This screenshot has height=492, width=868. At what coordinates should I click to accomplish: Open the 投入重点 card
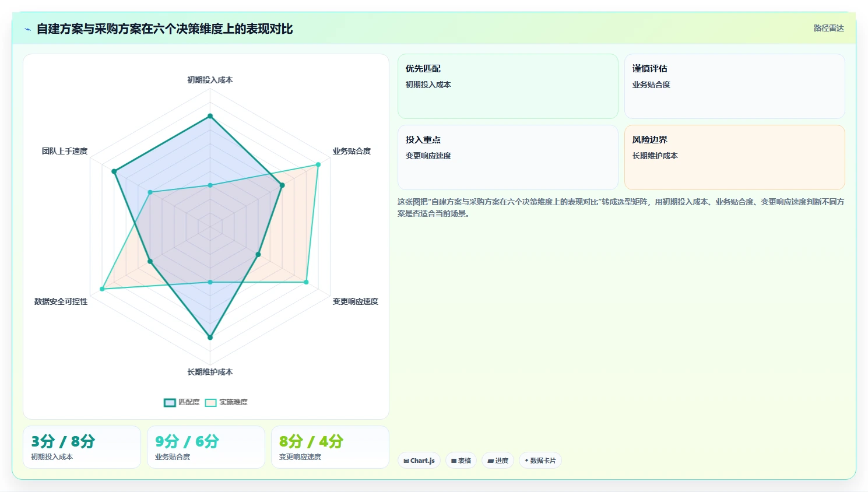pyautogui.click(x=508, y=157)
